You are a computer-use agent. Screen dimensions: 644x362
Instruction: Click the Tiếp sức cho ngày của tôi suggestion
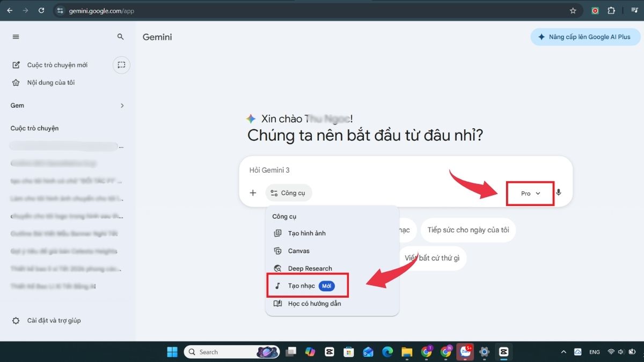pyautogui.click(x=468, y=230)
